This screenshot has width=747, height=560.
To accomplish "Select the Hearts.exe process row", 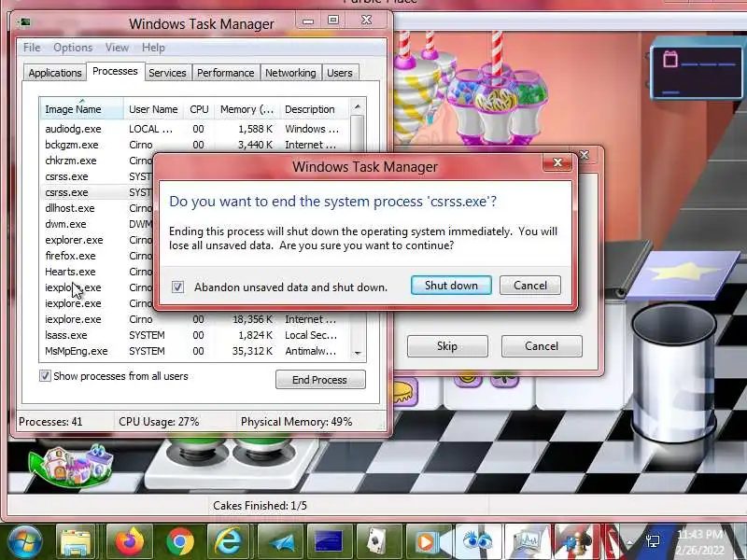I will [97, 272].
